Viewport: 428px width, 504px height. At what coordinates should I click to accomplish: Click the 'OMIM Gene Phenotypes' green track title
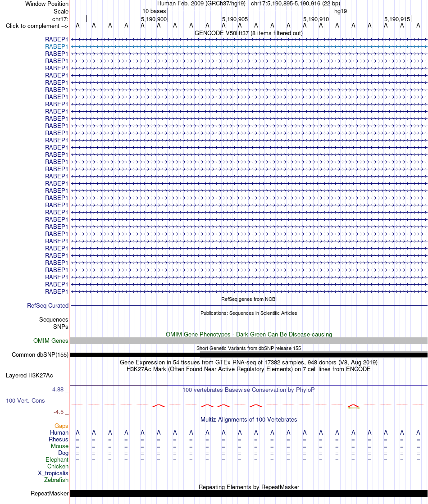pyautogui.click(x=249, y=334)
